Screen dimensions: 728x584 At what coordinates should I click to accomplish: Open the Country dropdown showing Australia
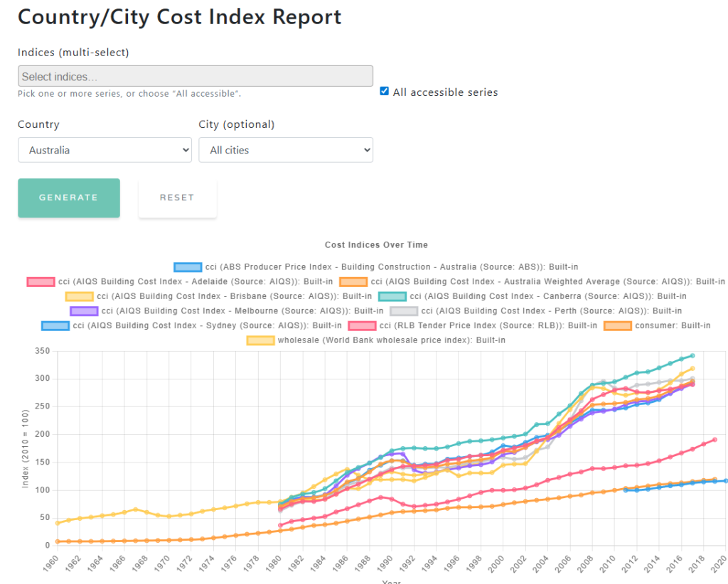click(105, 150)
